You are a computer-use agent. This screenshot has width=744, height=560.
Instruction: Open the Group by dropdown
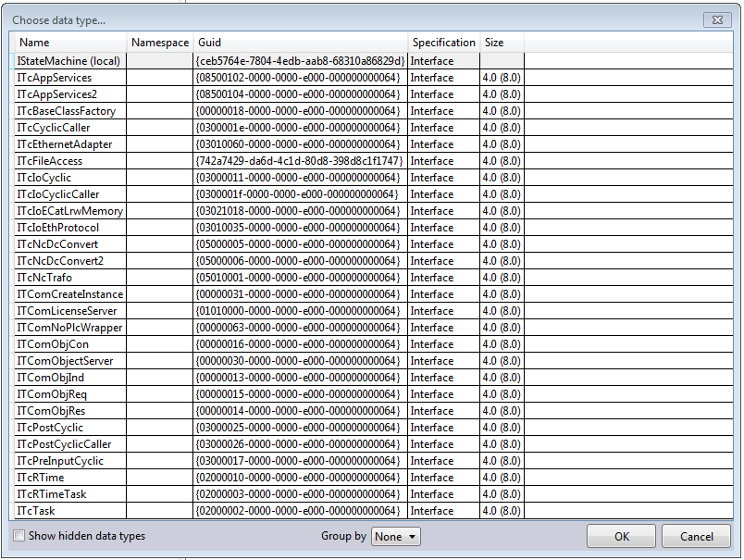[x=396, y=536]
